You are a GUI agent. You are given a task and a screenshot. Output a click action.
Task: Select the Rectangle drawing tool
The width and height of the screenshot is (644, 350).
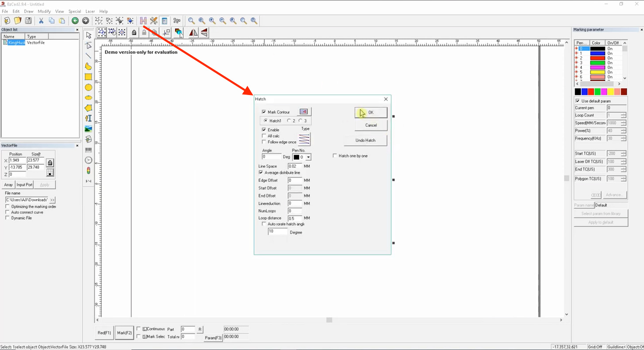coord(88,76)
